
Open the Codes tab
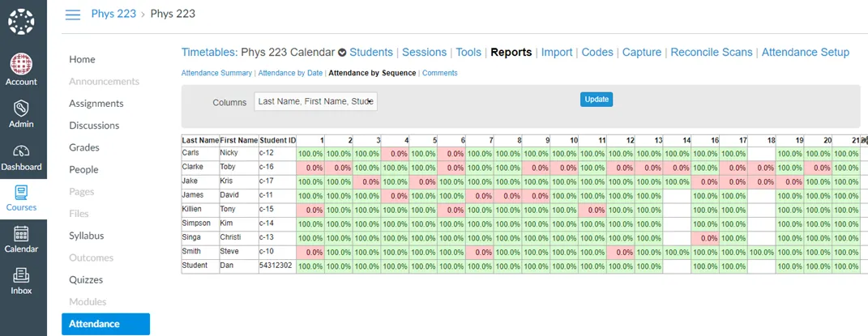[597, 52]
